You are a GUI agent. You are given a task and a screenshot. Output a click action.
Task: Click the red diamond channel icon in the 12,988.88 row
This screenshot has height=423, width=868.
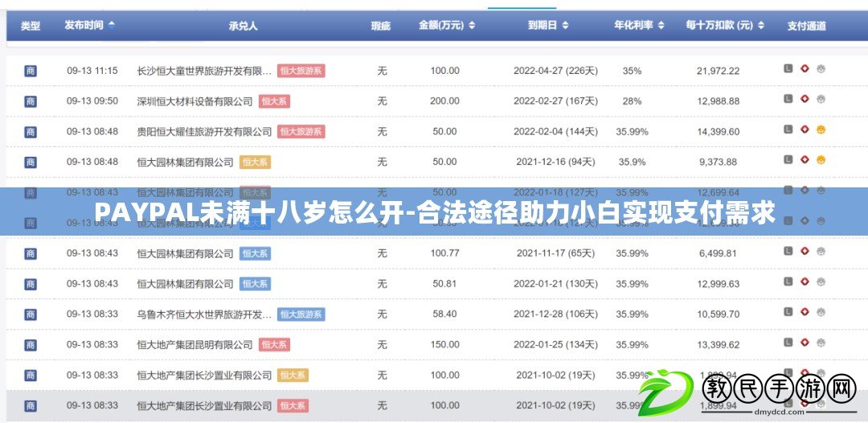pos(805,99)
